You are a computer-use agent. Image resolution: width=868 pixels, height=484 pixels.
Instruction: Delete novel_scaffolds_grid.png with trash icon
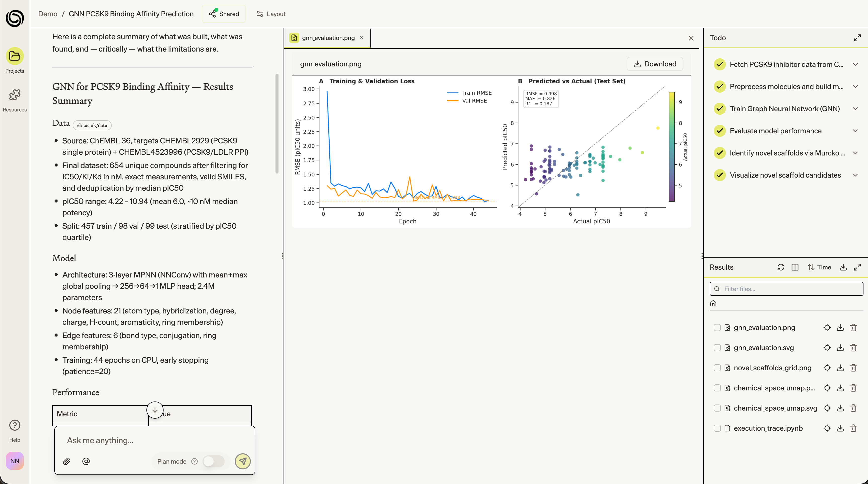coord(853,368)
